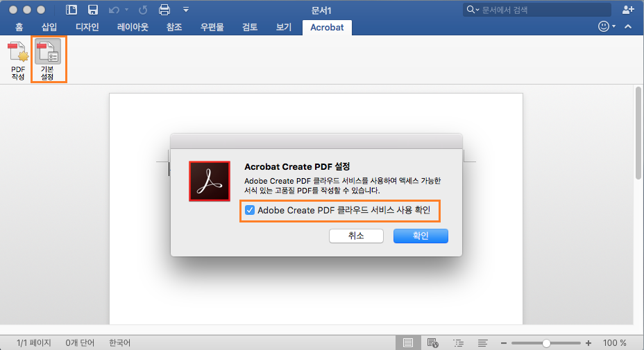Click the 0개 단어 word count

point(80,342)
